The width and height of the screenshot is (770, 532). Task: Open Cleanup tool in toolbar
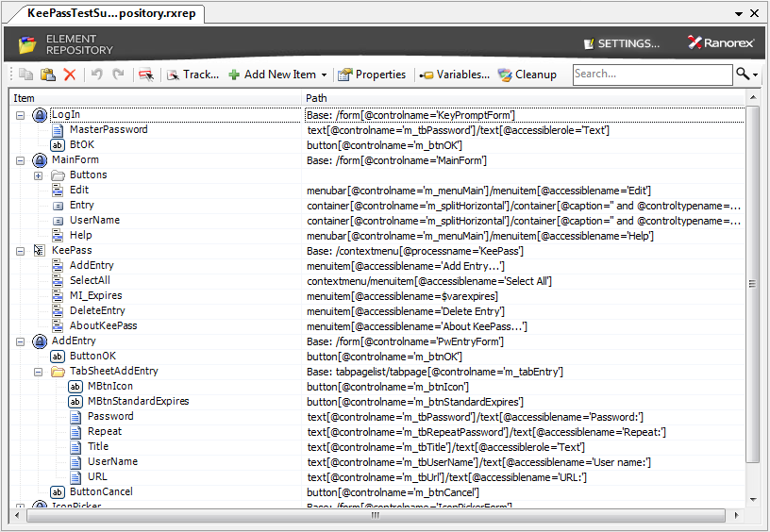[527, 75]
